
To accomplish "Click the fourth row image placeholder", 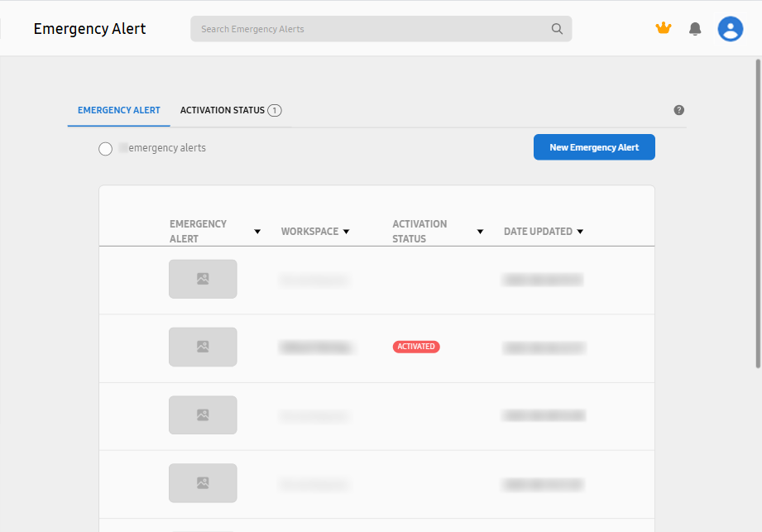I will (203, 482).
